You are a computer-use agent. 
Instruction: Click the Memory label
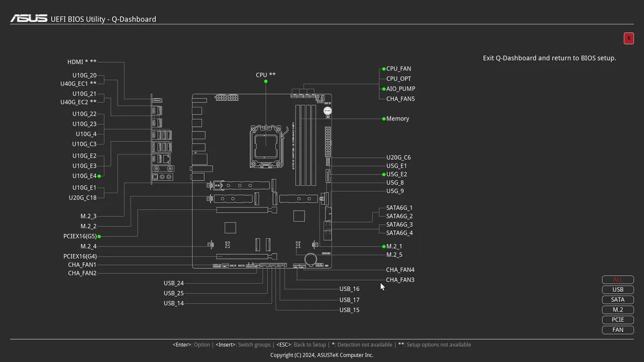tap(398, 119)
